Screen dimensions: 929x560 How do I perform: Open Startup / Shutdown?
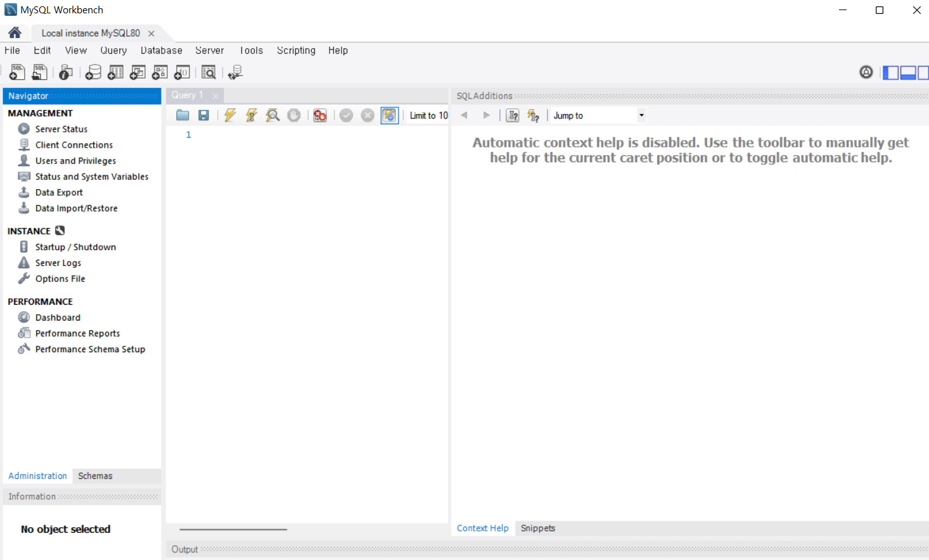75,247
